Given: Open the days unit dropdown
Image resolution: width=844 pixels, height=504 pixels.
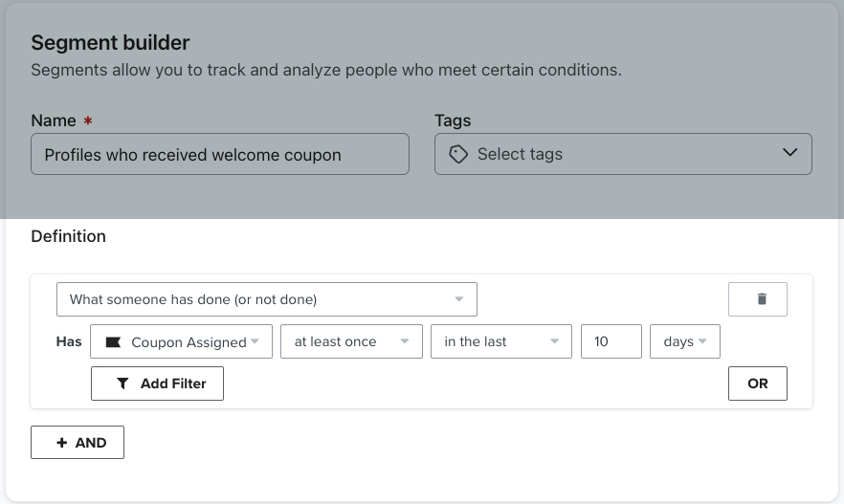Looking at the screenshot, I should point(684,342).
